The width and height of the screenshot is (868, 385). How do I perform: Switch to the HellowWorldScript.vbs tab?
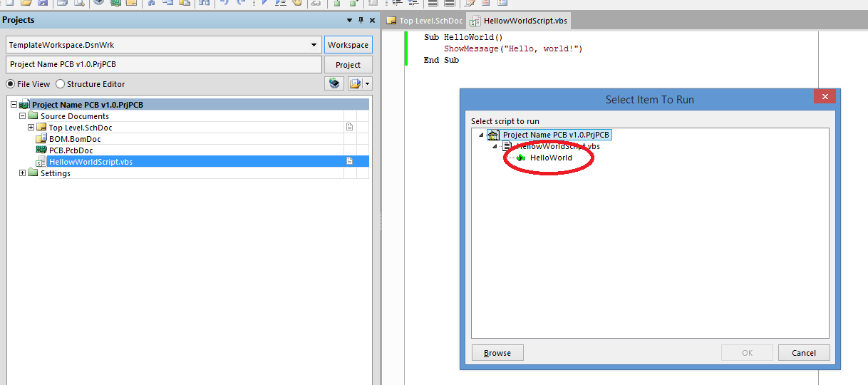click(x=518, y=21)
